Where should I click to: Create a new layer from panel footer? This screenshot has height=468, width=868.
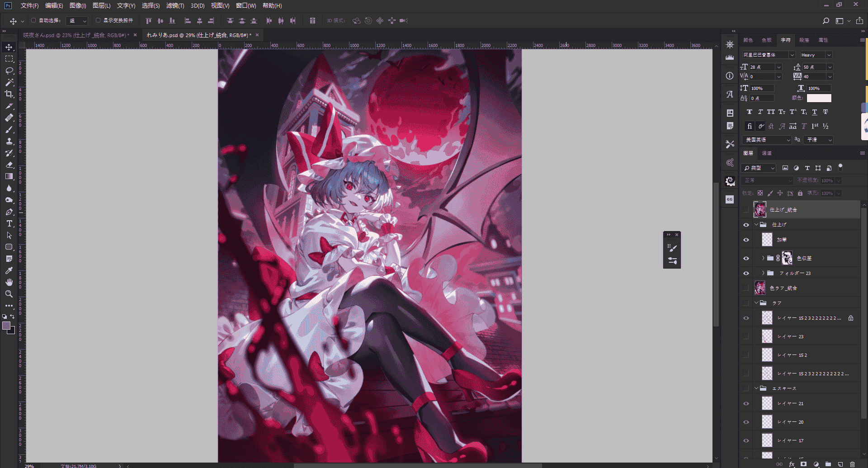click(840, 464)
